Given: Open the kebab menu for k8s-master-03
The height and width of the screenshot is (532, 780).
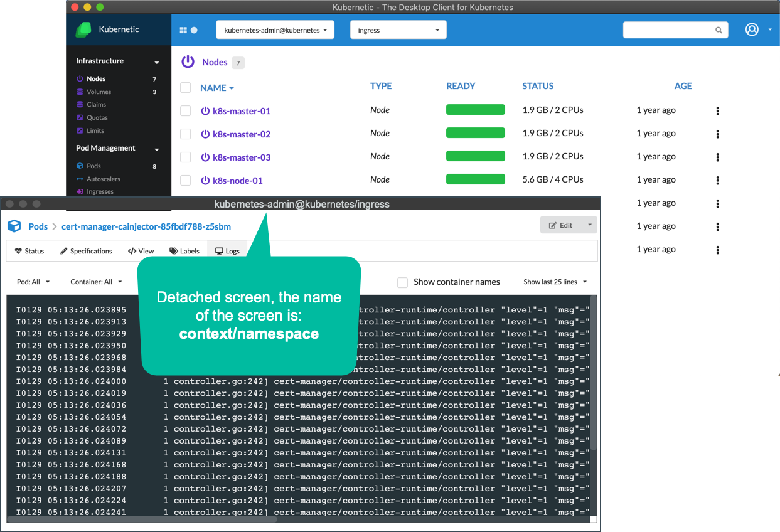Looking at the screenshot, I should [x=717, y=157].
